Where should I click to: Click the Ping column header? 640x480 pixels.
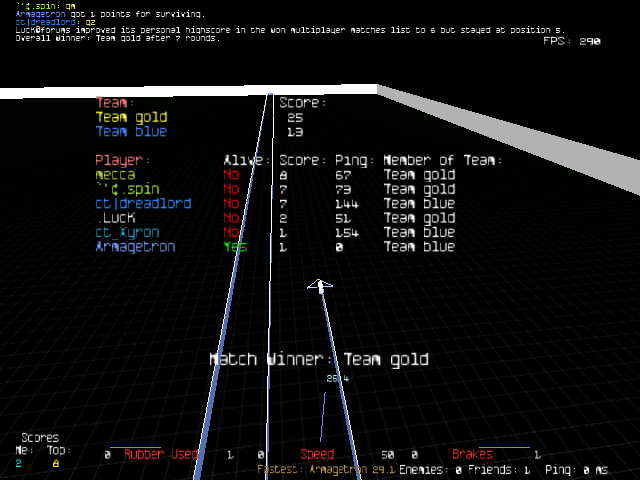(x=355, y=160)
